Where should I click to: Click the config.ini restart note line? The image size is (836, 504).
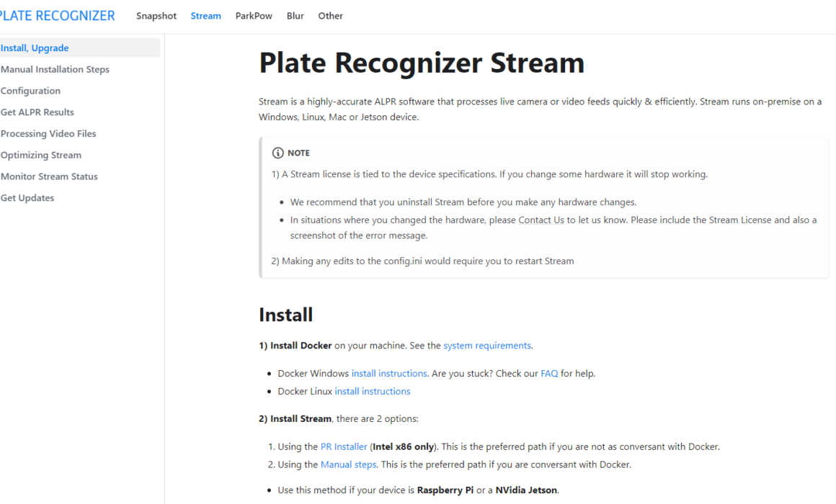coord(423,261)
